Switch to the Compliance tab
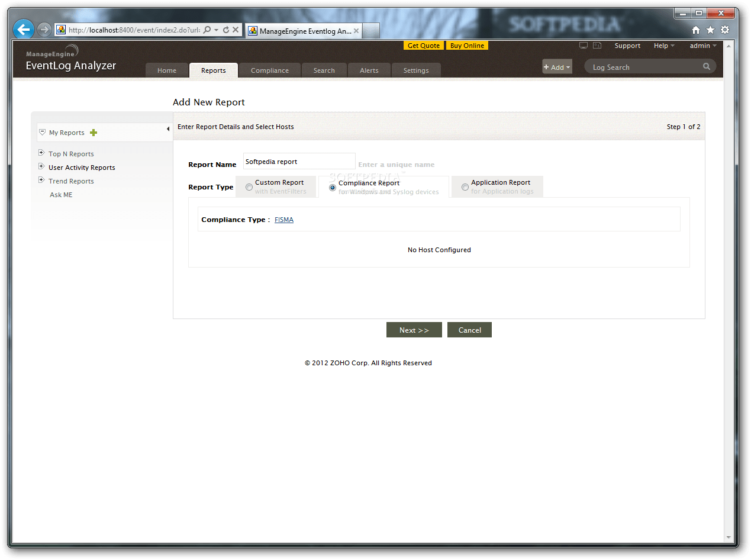751x560 pixels. tap(269, 70)
